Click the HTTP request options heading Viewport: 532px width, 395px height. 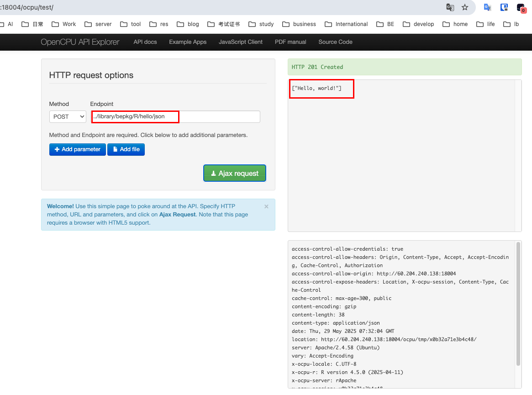(x=91, y=75)
